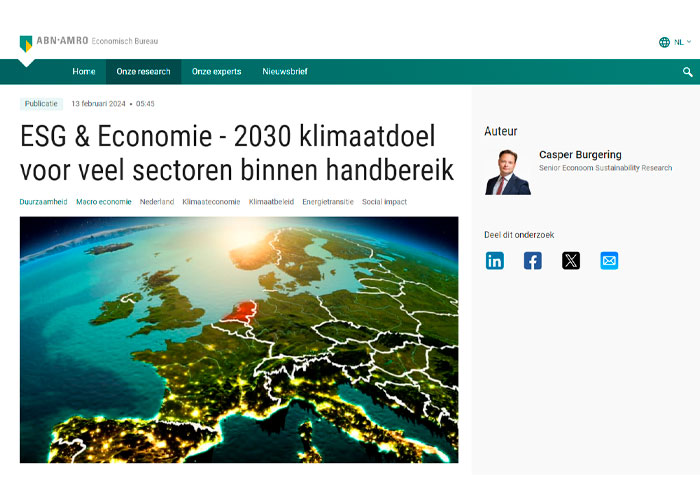Click the 05:45 publication time
The height and width of the screenshot is (500, 700).
coord(145,104)
